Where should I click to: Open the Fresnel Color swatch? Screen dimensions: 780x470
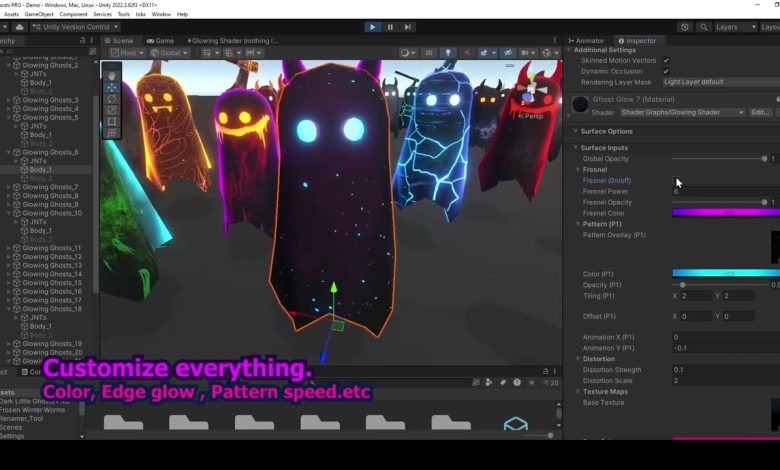pos(726,213)
